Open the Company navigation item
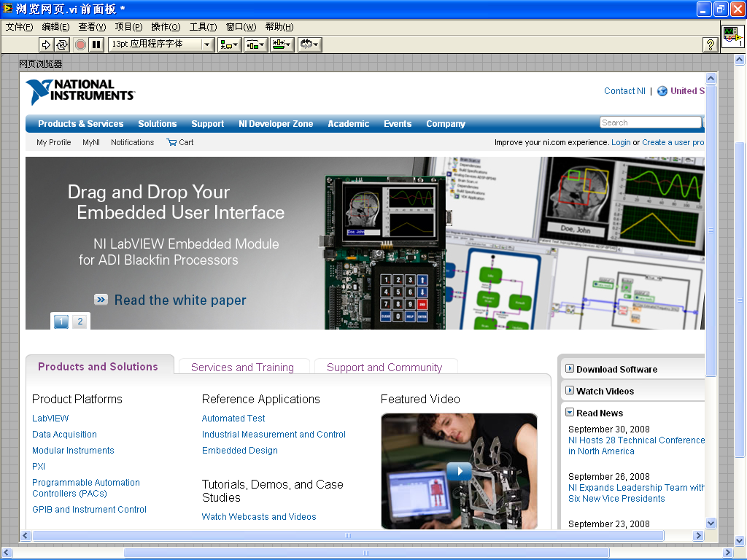The height and width of the screenshot is (560, 747). (446, 124)
